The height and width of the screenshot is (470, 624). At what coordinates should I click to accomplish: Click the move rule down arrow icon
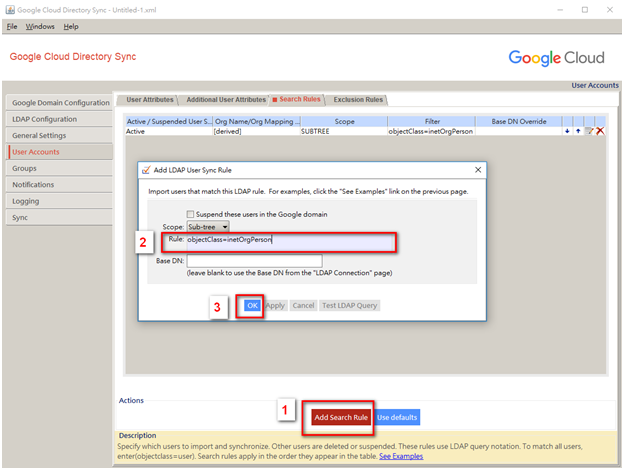click(x=568, y=131)
